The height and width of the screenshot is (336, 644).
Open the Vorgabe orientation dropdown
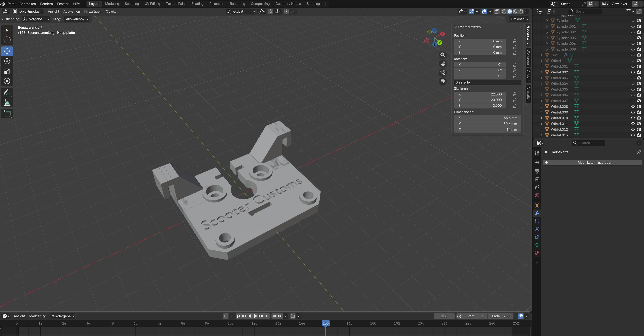pos(36,19)
